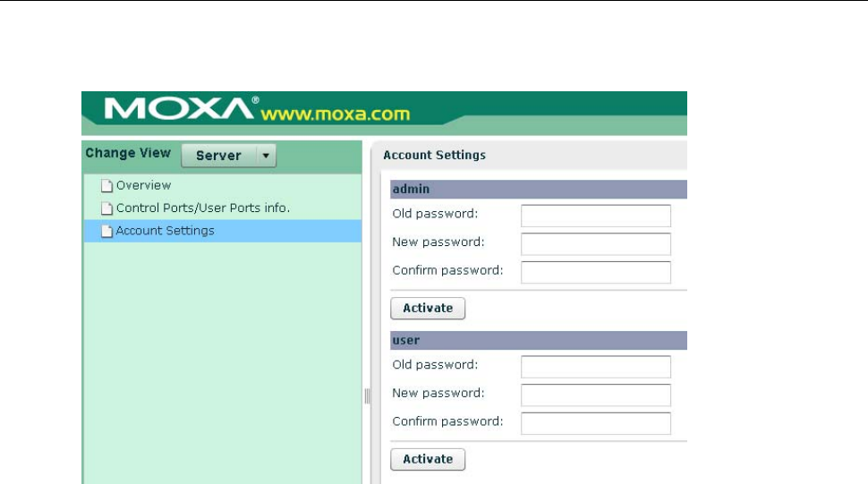Focus the user New password field

click(x=596, y=395)
